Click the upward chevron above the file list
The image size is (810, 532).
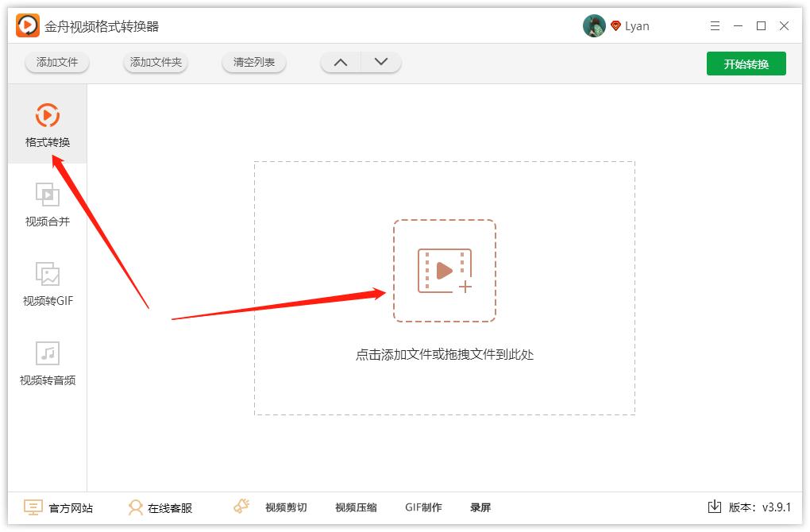341,61
